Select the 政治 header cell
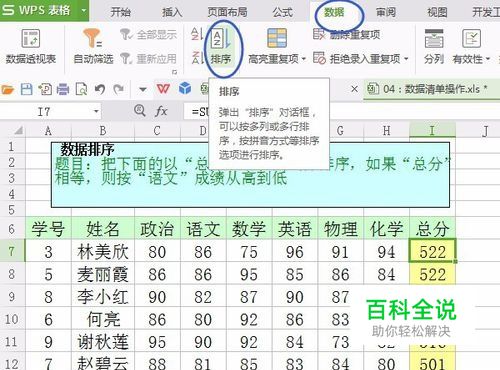Image resolution: width=500 pixels, height=370 pixels. pos(157,229)
